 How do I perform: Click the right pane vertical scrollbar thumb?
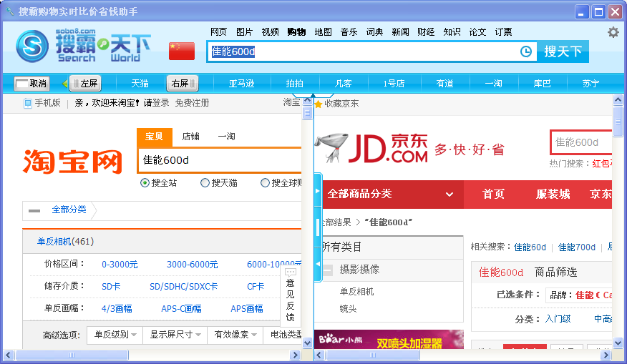618,122
